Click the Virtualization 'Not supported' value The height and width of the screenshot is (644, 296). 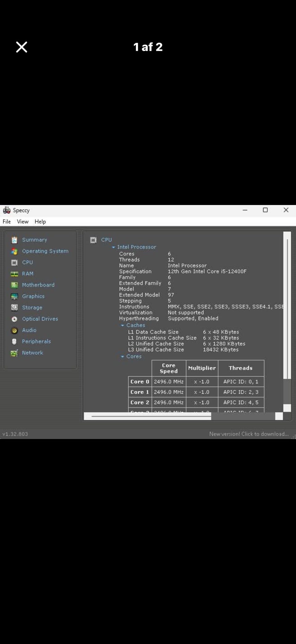tap(186, 313)
